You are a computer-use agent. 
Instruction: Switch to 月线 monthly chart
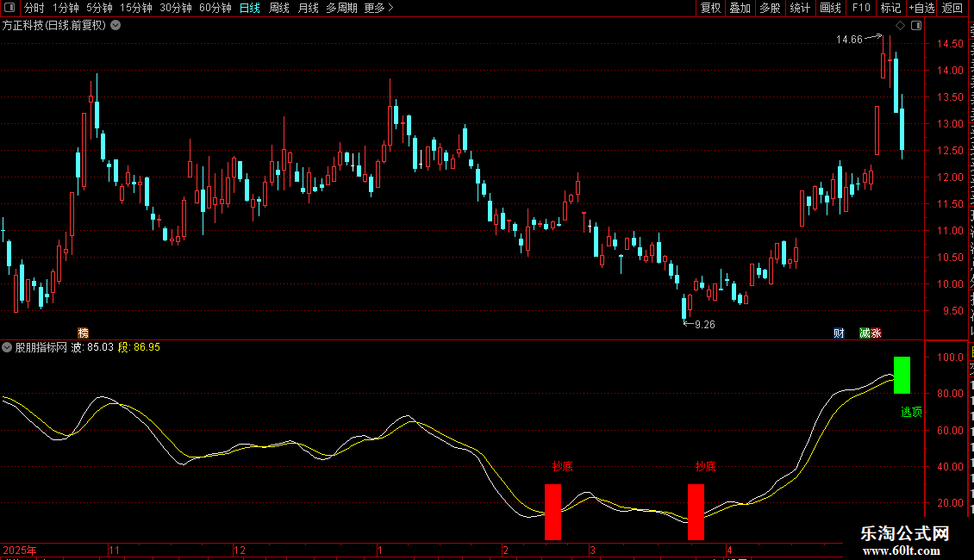308,8
